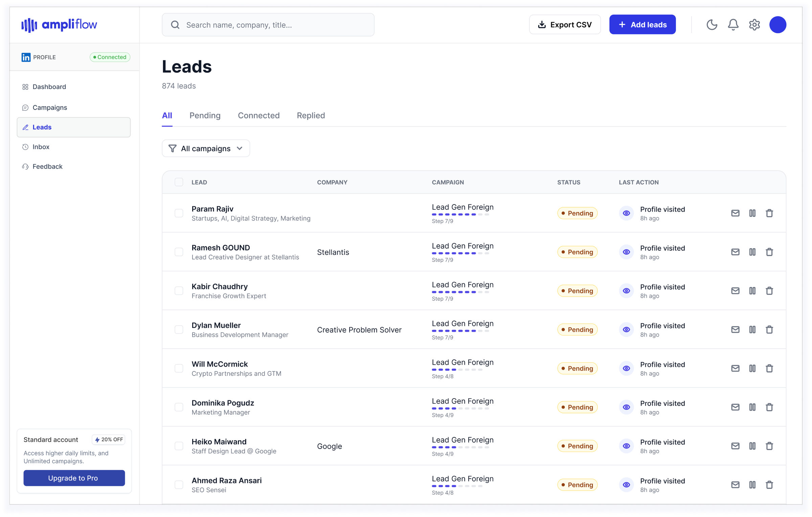This screenshot has height=517, width=812.
Task: Check Heiko Maiwand's row checkbox
Action: click(x=179, y=446)
